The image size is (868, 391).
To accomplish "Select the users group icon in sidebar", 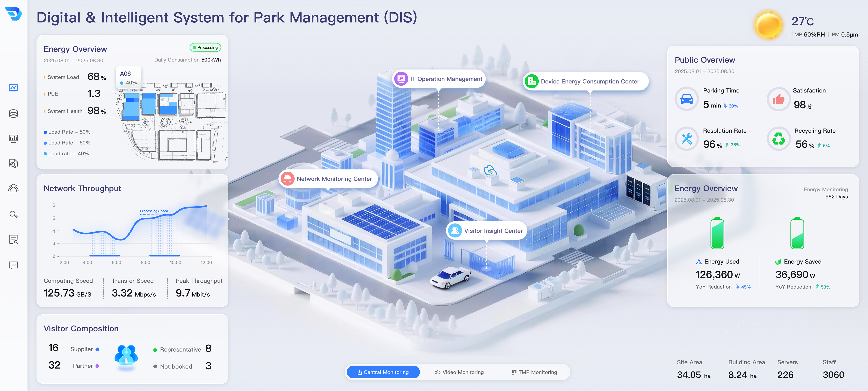I will pos(13,188).
